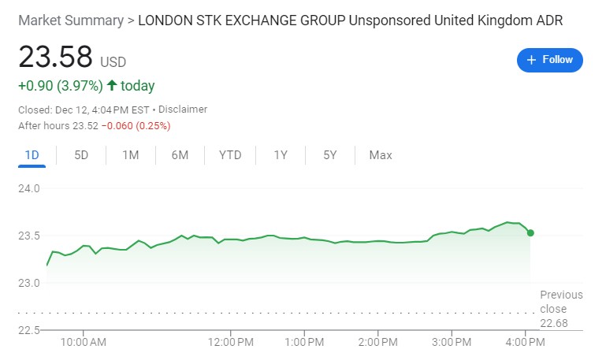
Task: Show the Max time range
Action: (381, 155)
